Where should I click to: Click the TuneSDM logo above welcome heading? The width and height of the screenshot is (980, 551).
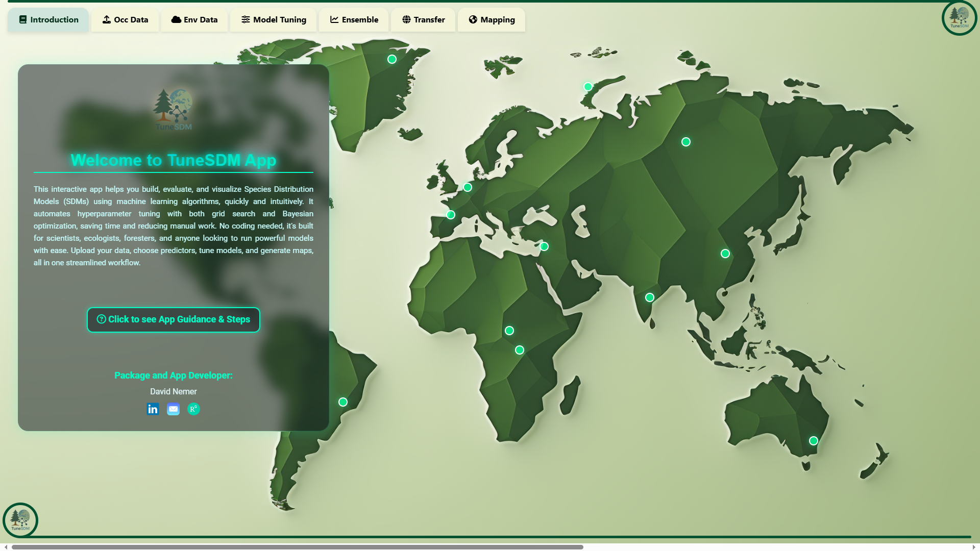pyautogui.click(x=174, y=110)
